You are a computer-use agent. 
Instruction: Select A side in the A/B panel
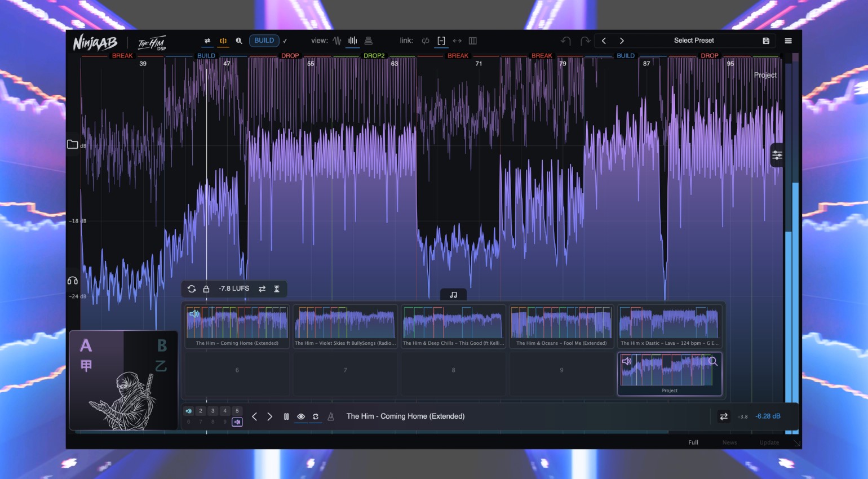[x=86, y=345]
